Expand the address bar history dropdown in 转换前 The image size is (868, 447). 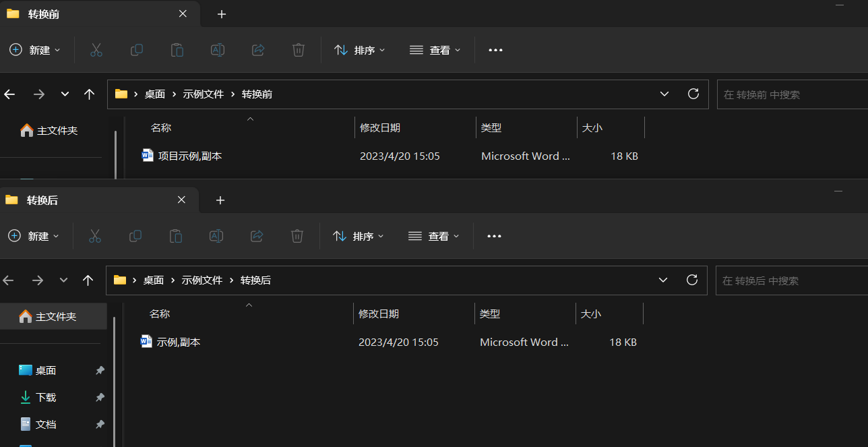click(x=664, y=94)
